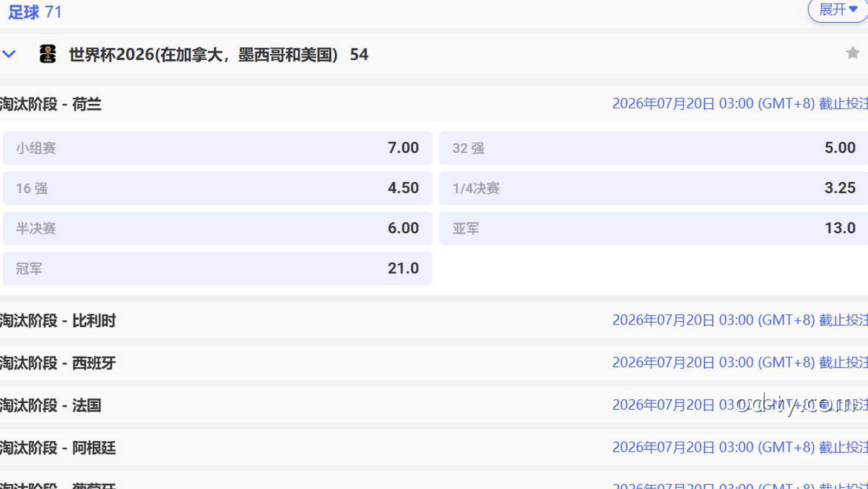Select 亚军 at odds 13.0
868x489 pixels.
pos(651,228)
